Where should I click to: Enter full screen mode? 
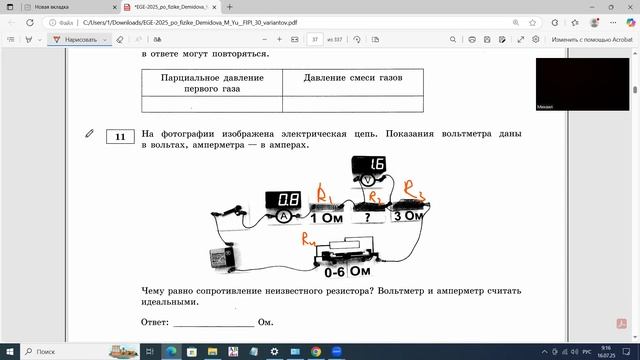[521, 40]
